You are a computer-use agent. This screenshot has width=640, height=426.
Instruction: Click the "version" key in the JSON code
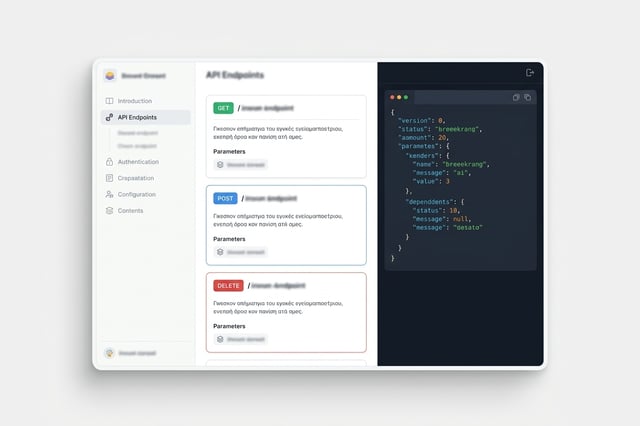click(414, 121)
